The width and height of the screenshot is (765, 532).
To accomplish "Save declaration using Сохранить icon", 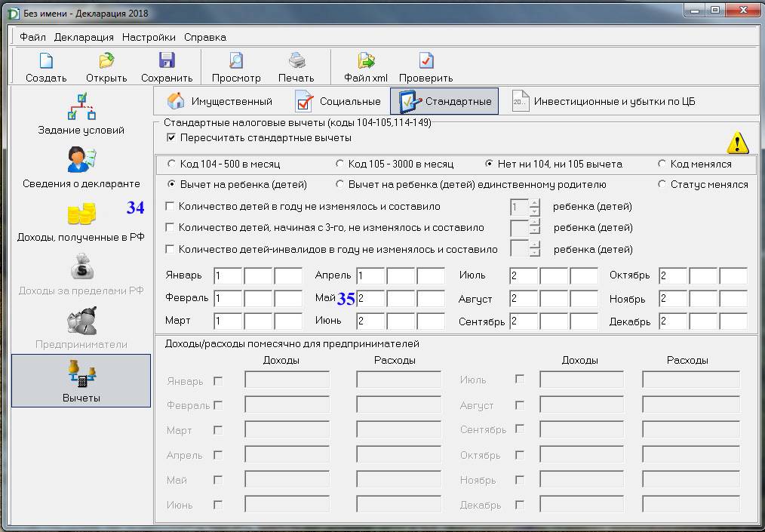I will (167, 62).
